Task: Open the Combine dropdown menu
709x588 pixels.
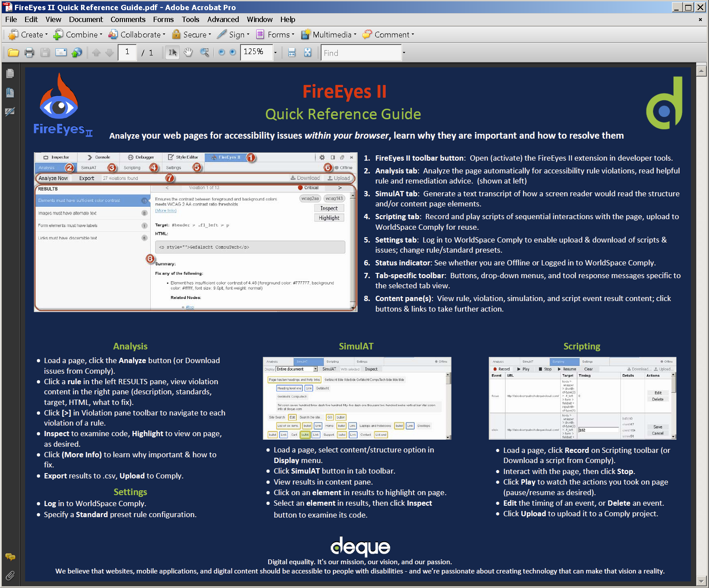Action: [x=78, y=34]
